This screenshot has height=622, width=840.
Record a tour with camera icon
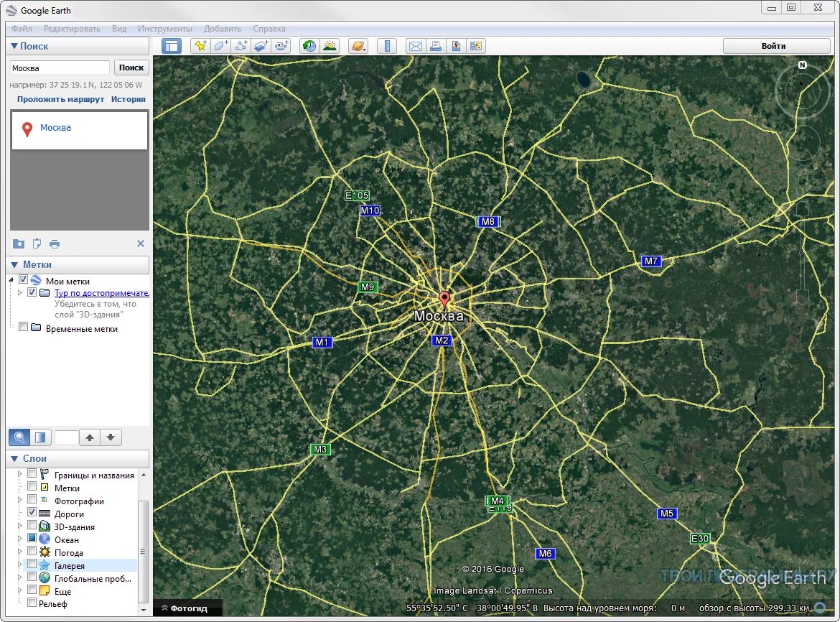(281, 46)
